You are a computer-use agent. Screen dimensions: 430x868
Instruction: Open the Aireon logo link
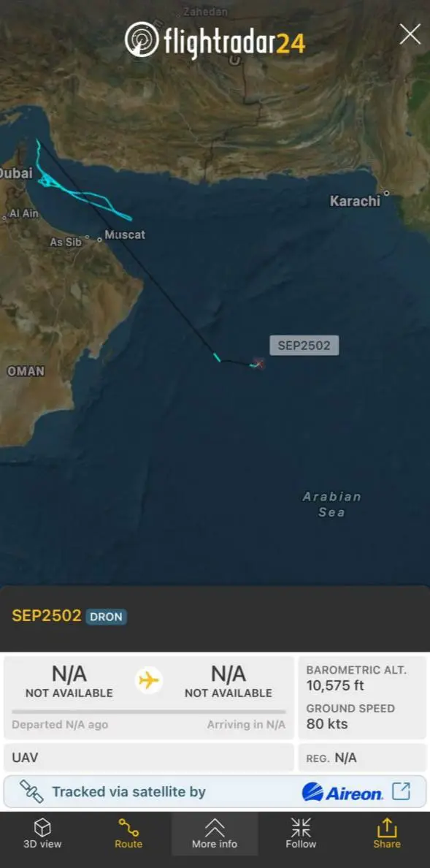click(342, 792)
